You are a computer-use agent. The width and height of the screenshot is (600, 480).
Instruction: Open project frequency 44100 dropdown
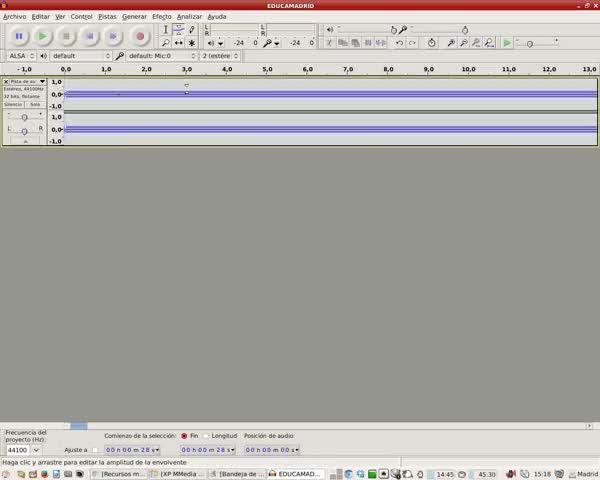pos(36,450)
